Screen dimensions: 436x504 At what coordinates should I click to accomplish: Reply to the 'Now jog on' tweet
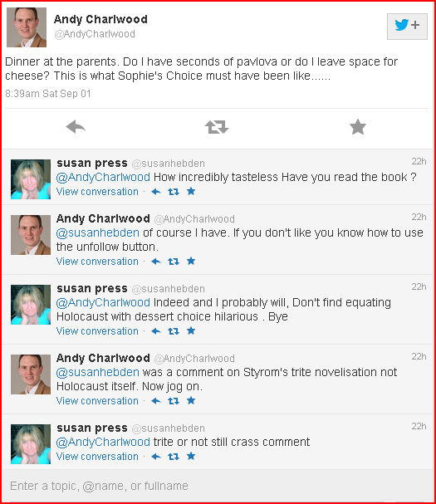(156, 401)
